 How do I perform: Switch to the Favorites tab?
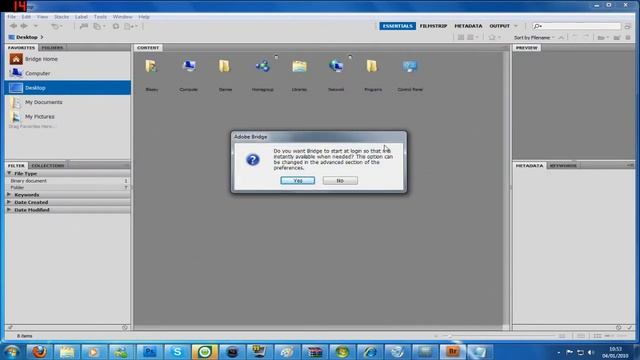tap(21, 48)
